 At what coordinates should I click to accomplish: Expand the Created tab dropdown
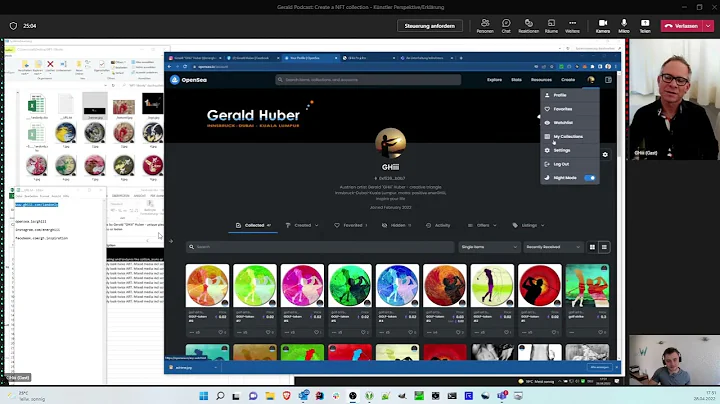click(317, 225)
